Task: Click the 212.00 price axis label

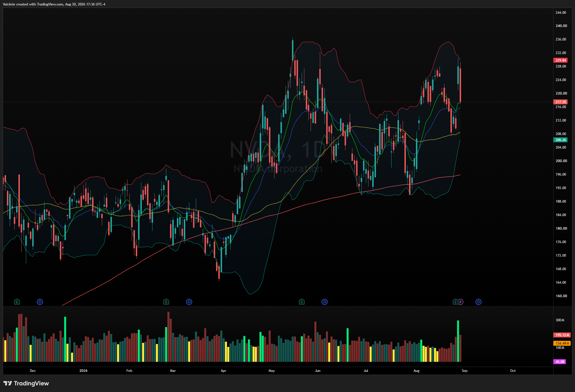Action: [561, 120]
